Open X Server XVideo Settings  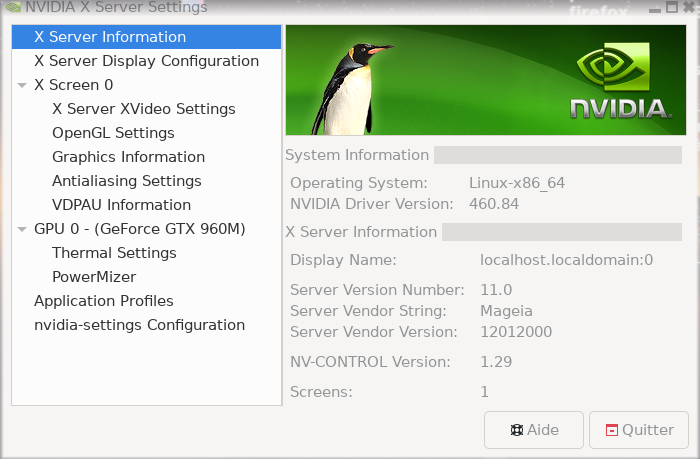point(144,109)
